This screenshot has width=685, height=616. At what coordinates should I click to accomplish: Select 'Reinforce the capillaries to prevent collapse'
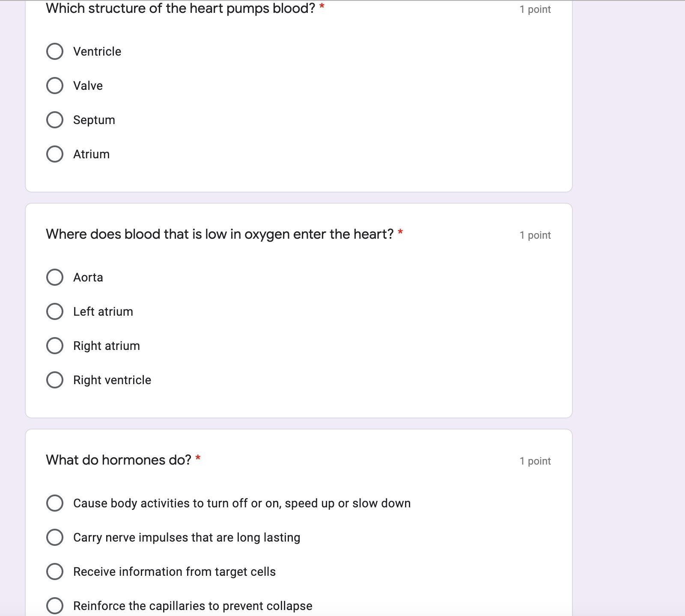55,606
